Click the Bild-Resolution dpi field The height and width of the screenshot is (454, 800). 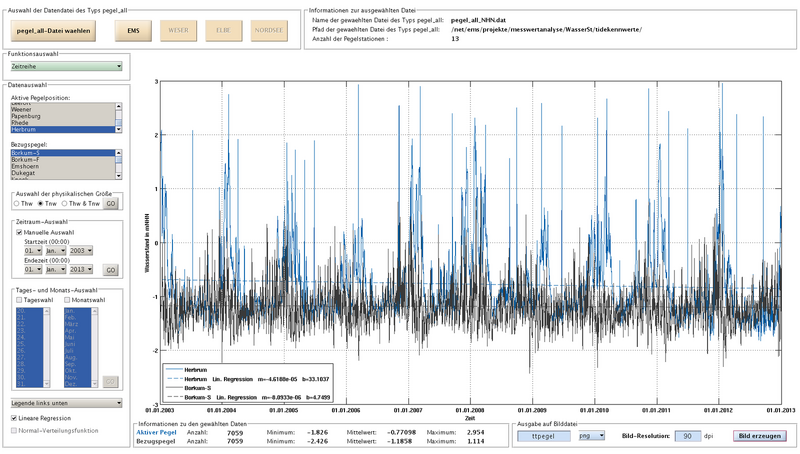[688, 436]
